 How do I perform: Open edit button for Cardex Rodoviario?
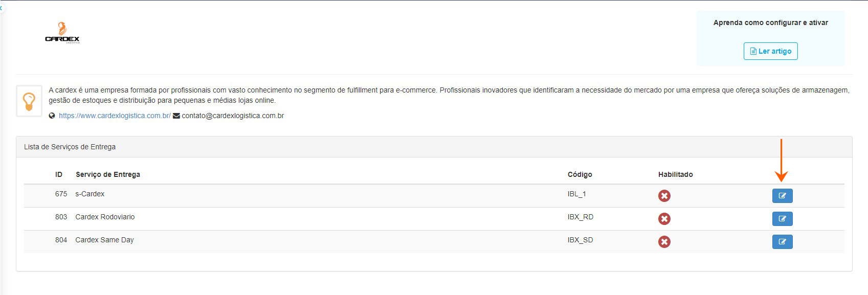click(x=782, y=219)
